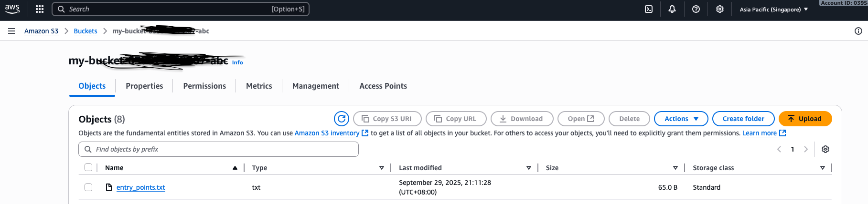The image size is (868, 204).
Task: Open table preferences gear icon
Action: click(x=825, y=149)
